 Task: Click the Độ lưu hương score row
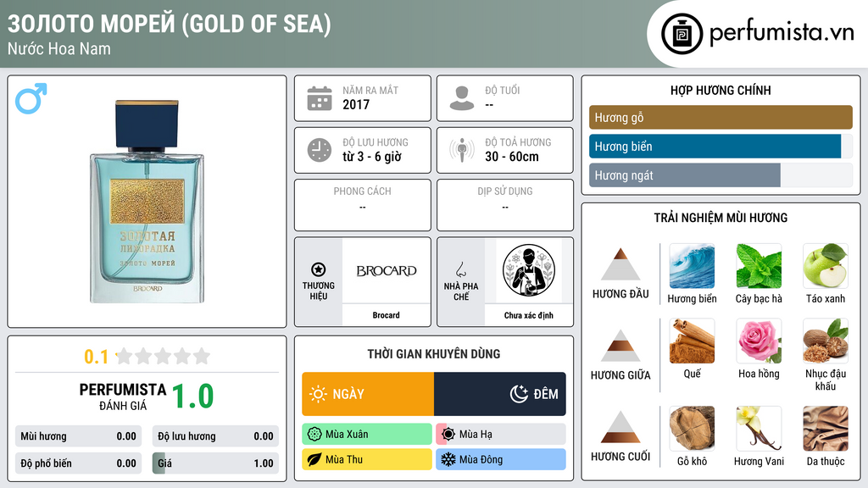tap(215, 436)
